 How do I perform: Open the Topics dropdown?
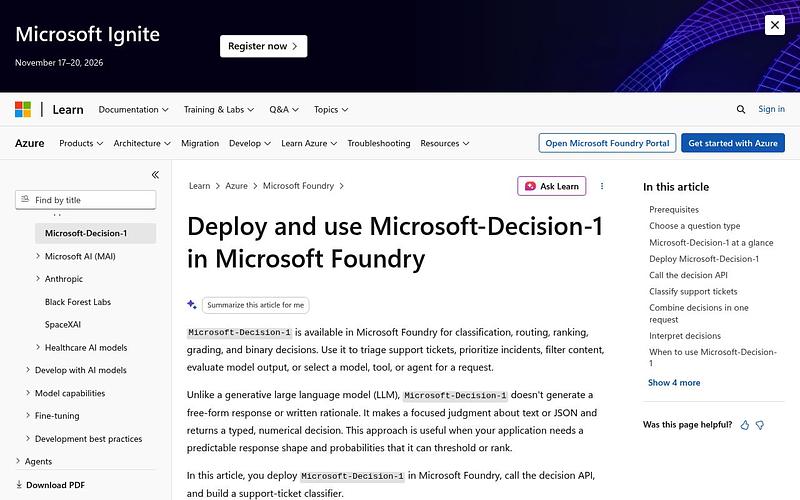331,109
